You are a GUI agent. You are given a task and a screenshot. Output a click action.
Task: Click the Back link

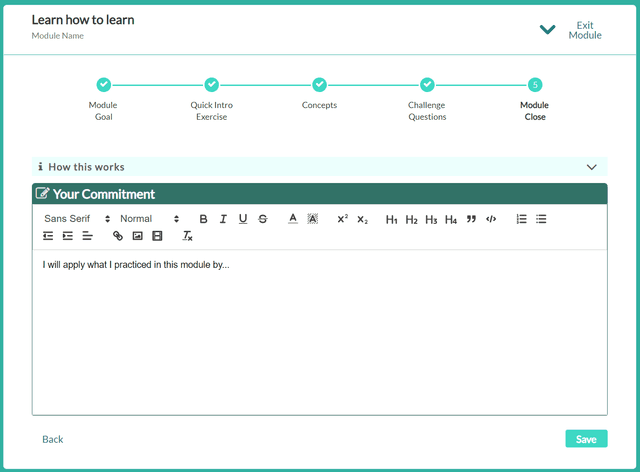pyautogui.click(x=53, y=439)
